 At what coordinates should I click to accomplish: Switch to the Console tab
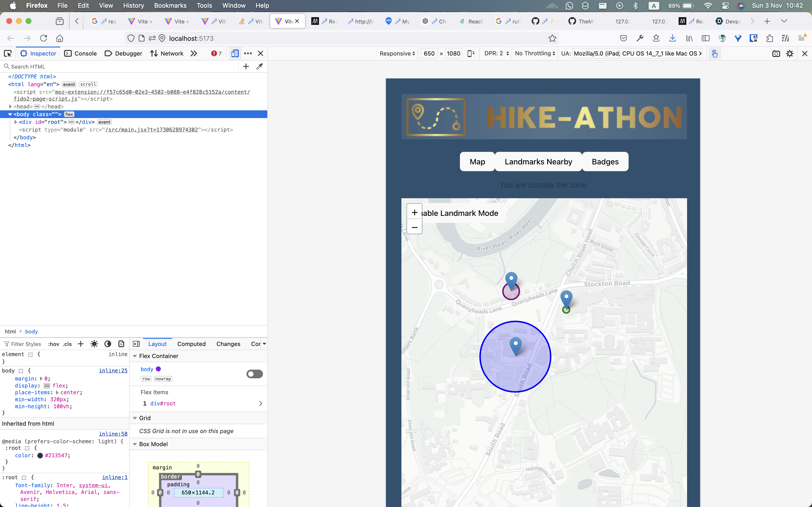coord(80,54)
